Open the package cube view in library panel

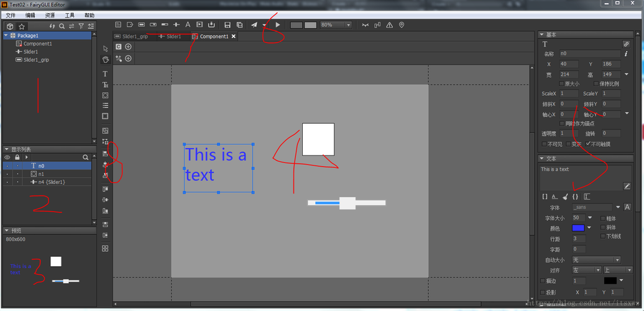click(11, 26)
